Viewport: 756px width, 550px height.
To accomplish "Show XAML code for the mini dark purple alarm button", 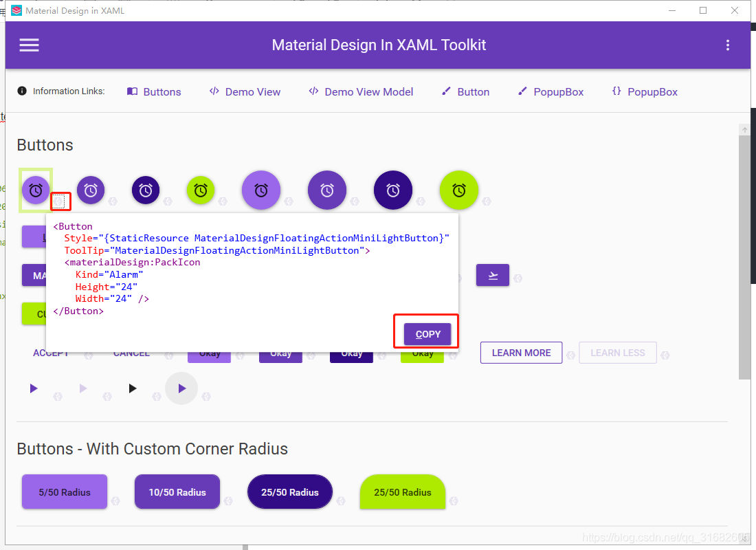I will 168,201.
